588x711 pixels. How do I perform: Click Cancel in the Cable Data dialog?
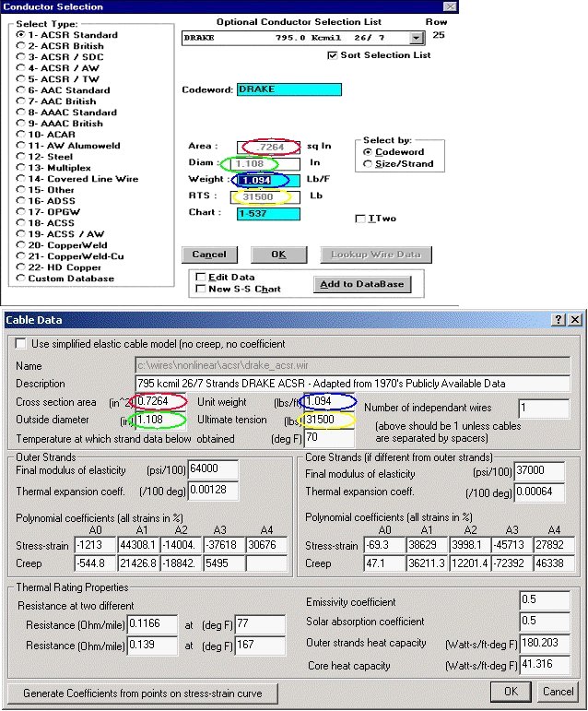559,692
